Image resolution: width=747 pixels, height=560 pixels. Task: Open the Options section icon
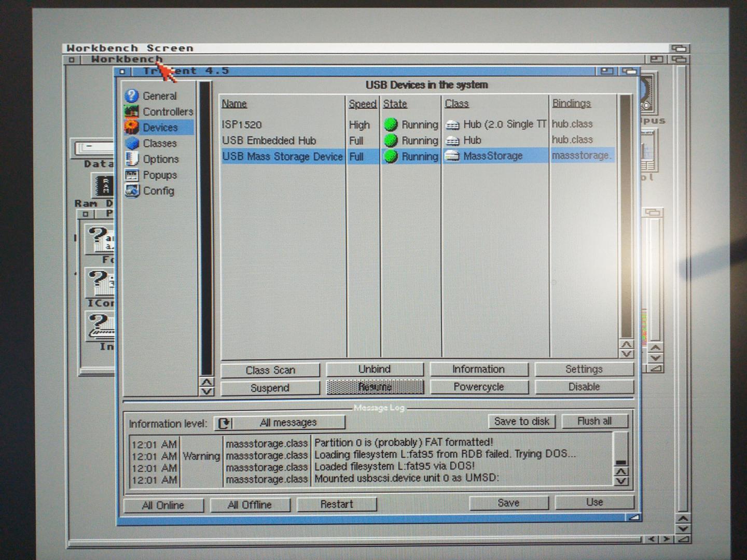point(132,159)
